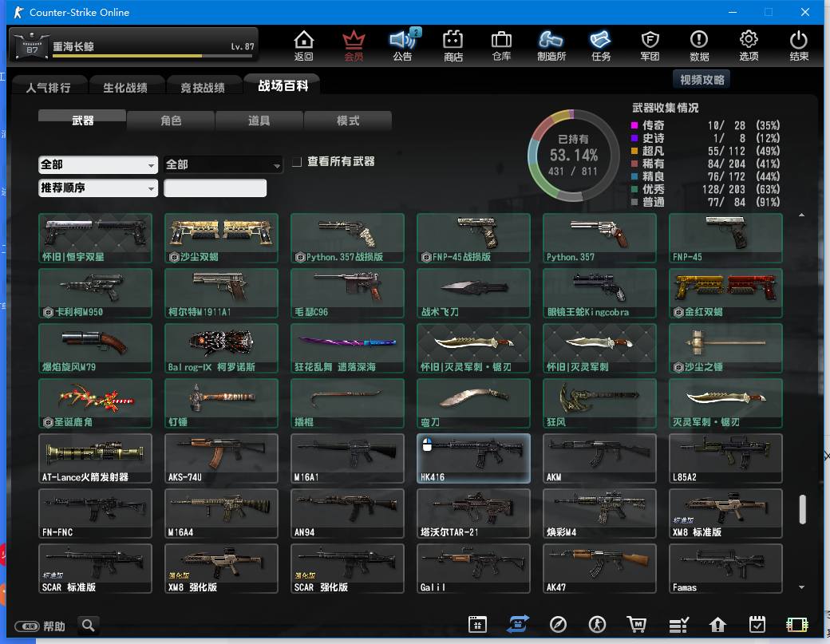Select the 狂风 axe weapon card
This screenshot has width=830, height=644.
pyautogui.click(x=599, y=403)
